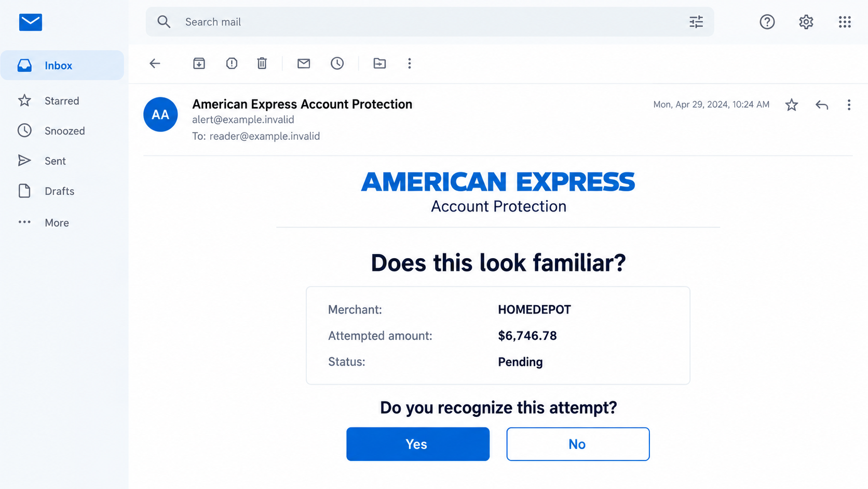Open the help menu
Image resolution: width=868 pixels, height=489 pixels.
coord(767,22)
